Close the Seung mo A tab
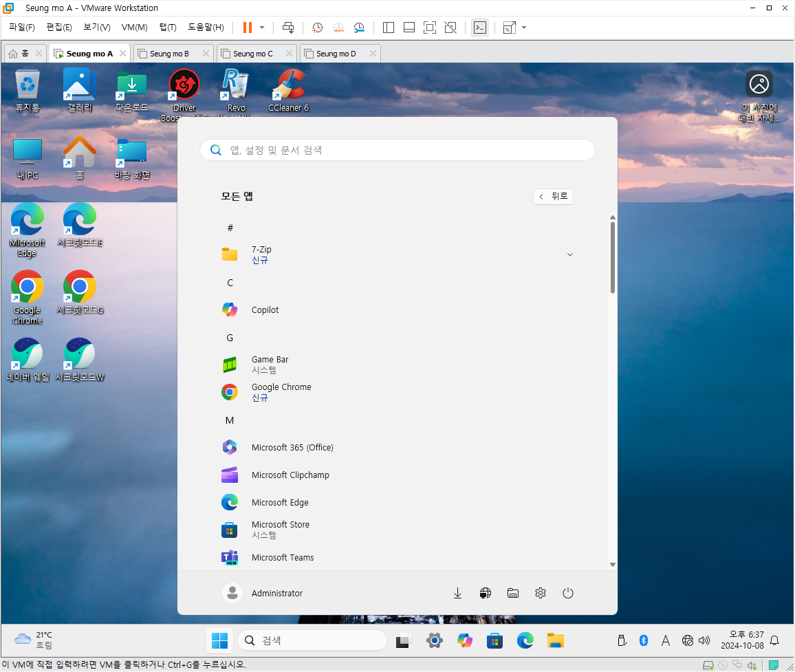 [x=122, y=53]
